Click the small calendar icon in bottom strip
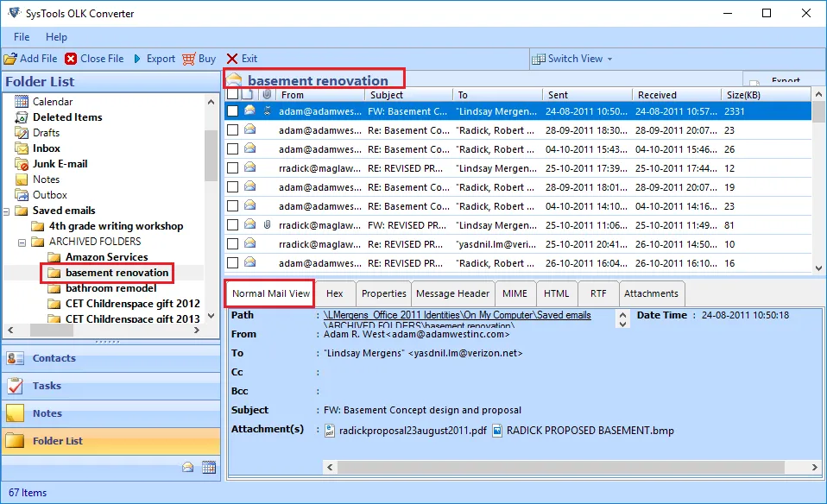 (x=209, y=467)
